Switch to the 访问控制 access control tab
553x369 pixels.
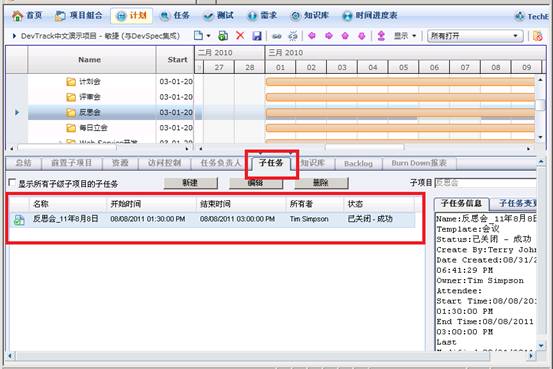164,163
